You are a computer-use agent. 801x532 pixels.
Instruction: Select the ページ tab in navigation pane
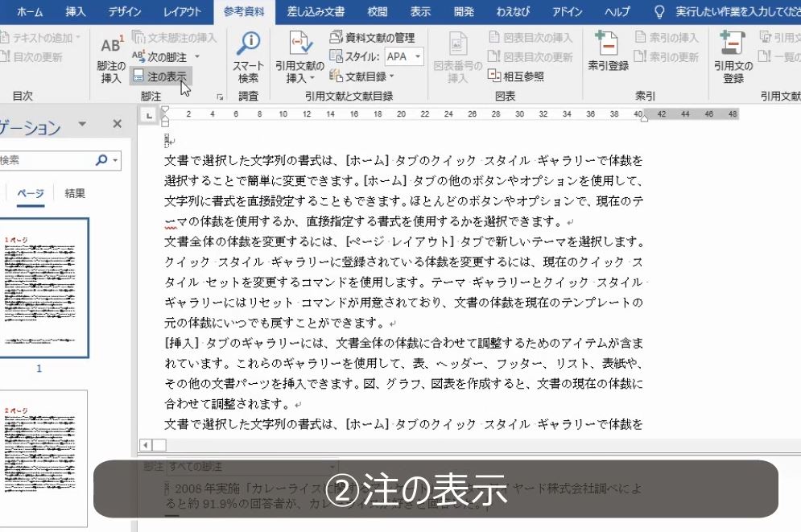pos(30,193)
